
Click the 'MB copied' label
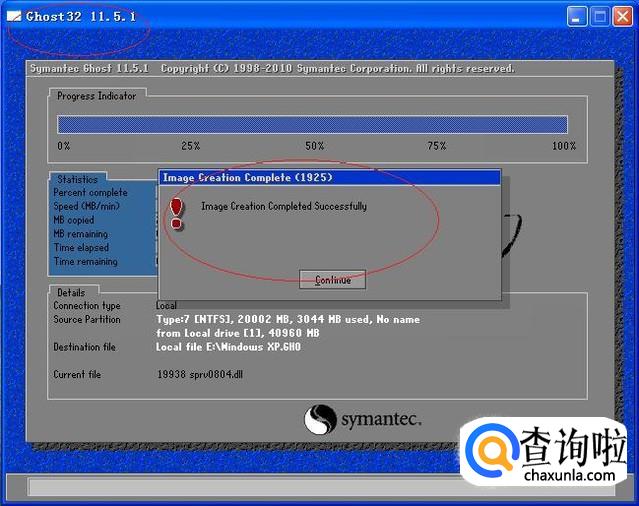click(x=74, y=220)
